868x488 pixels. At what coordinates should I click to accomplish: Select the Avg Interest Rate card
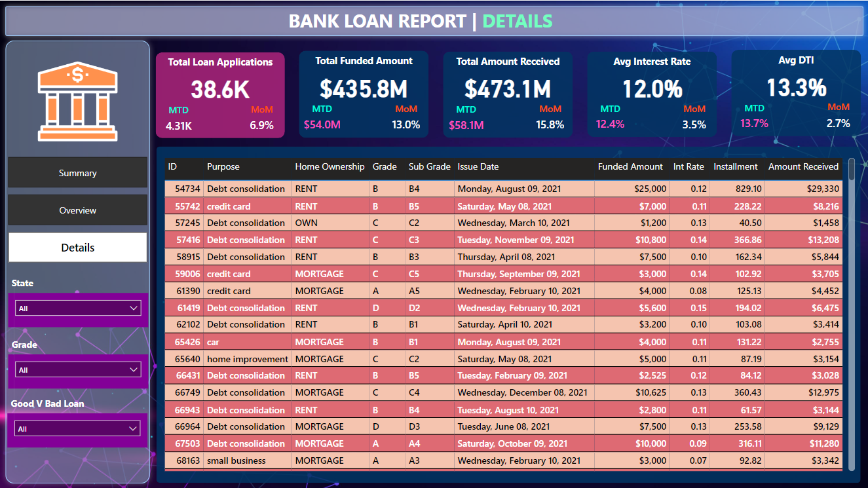652,95
